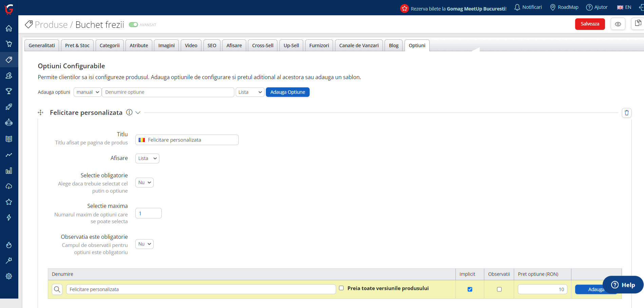Click the Denumire optiune input field
This screenshot has width=644, height=308.
tap(168, 92)
